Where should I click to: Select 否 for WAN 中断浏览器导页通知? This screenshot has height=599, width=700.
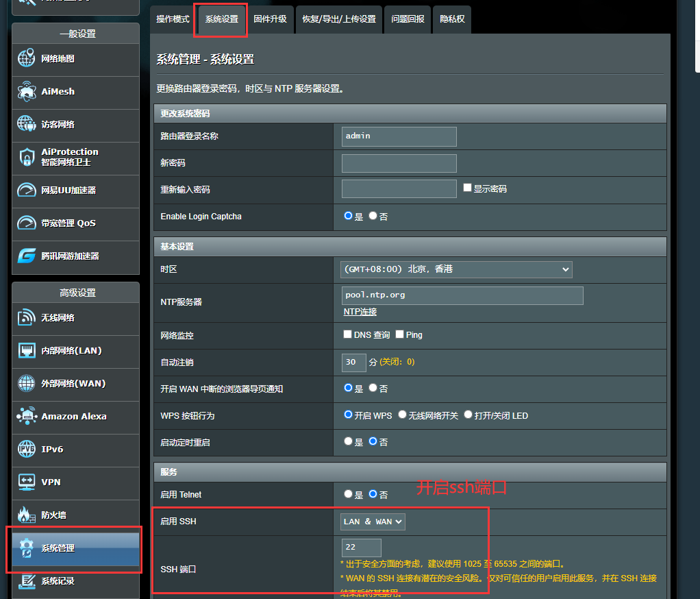coord(373,388)
